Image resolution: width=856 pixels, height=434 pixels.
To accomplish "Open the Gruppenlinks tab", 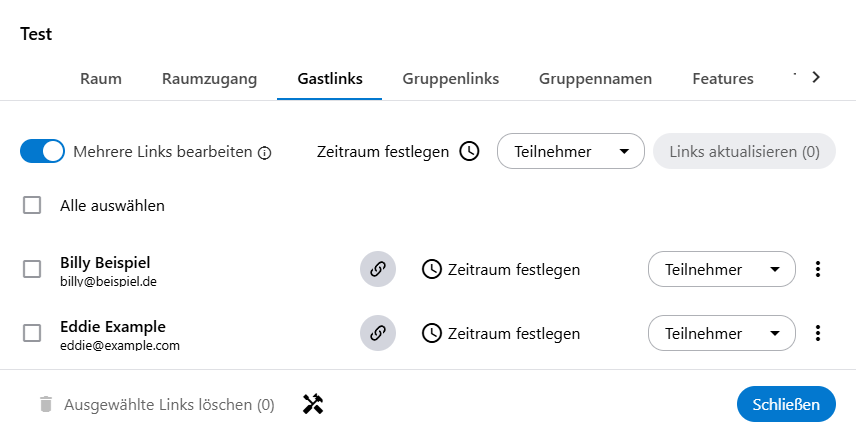I will (x=450, y=79).
